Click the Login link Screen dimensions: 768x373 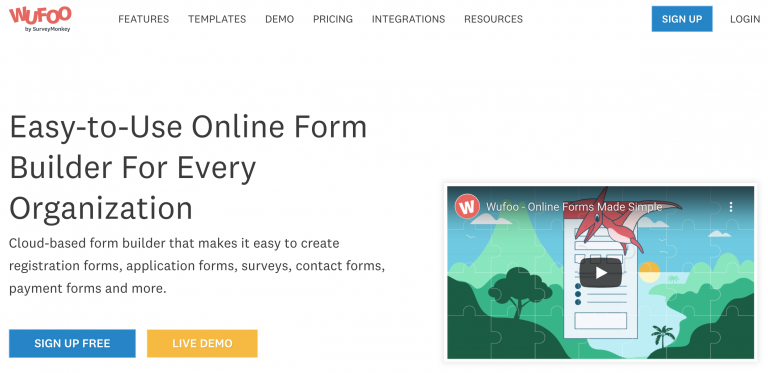click(x=745, y=19)
